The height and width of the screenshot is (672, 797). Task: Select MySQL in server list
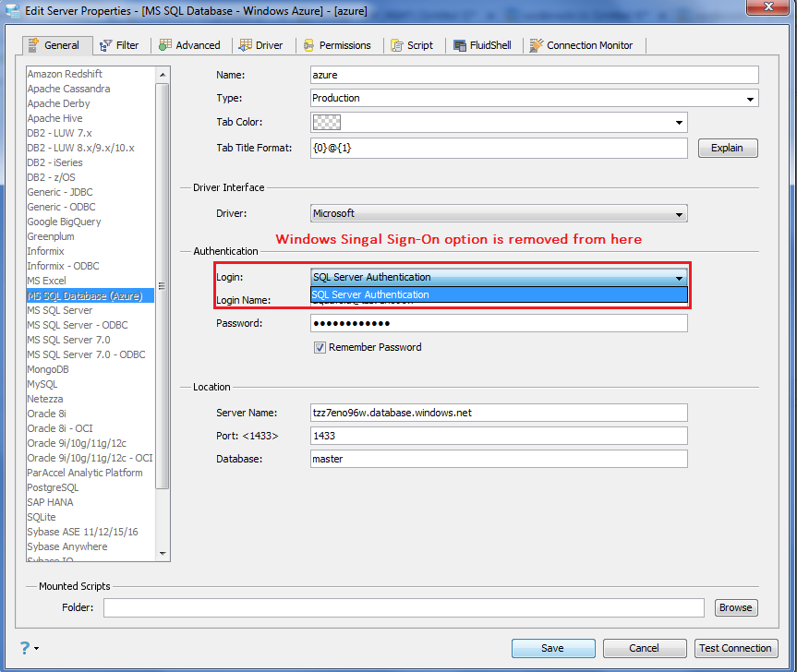(x=42, y=385)
